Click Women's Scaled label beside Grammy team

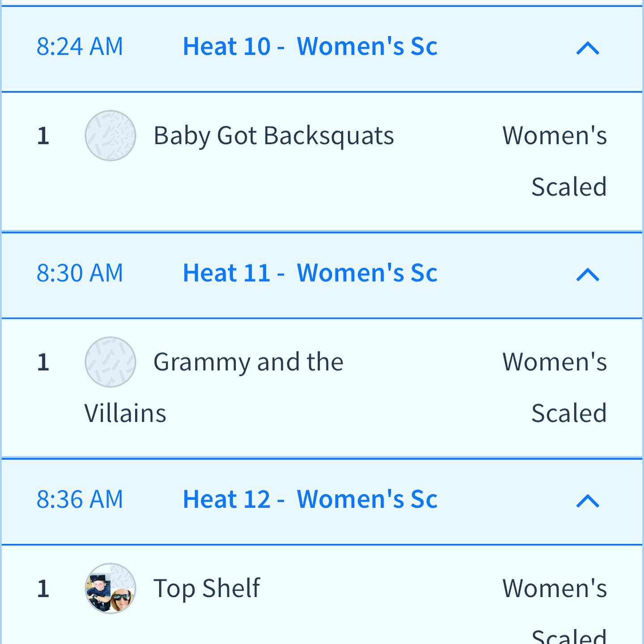coord(555,386)
